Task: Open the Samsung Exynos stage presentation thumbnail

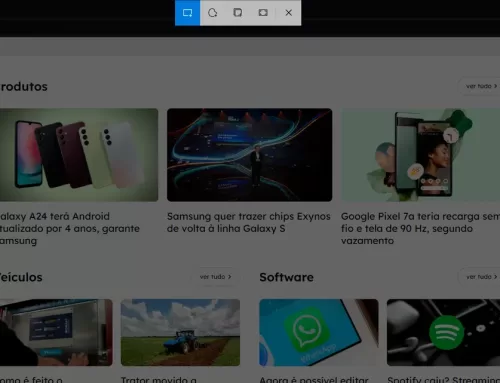Action: tap(249, 155)
